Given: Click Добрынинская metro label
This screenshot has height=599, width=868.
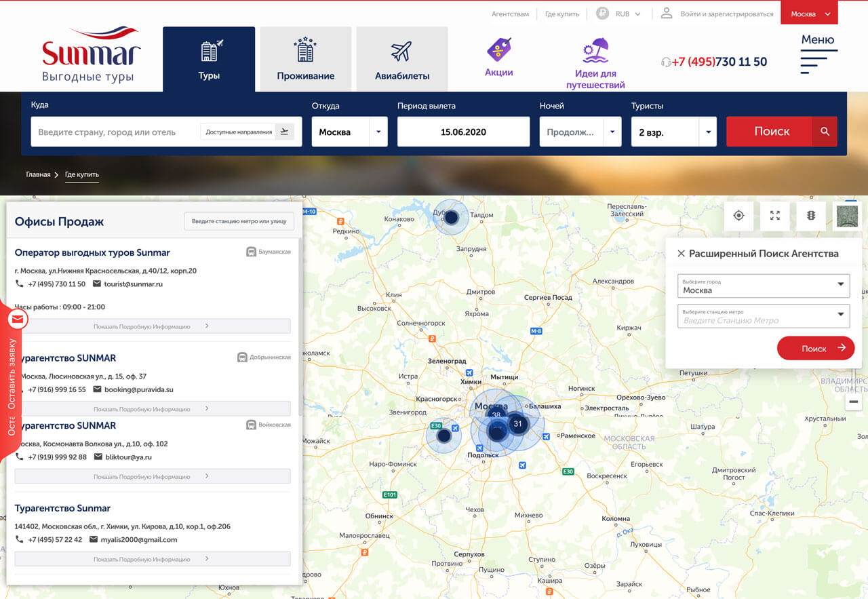Looking at the screenshot, I should (264, 358).
